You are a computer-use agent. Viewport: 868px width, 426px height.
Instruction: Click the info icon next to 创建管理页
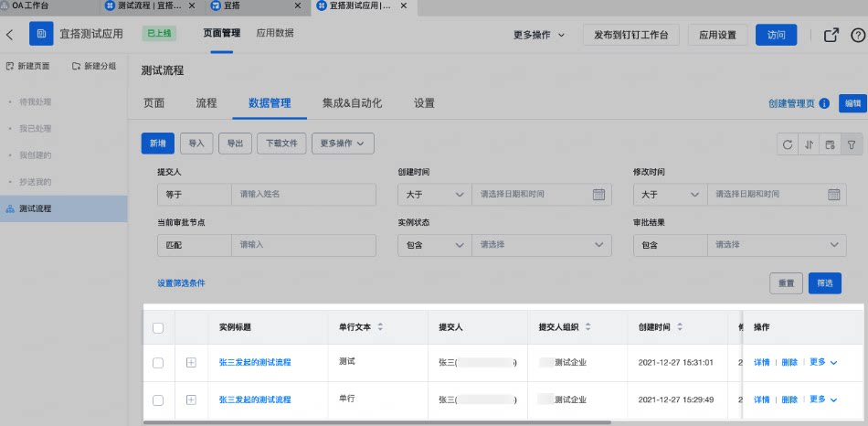pyautogui.click(x=824, y=103)
